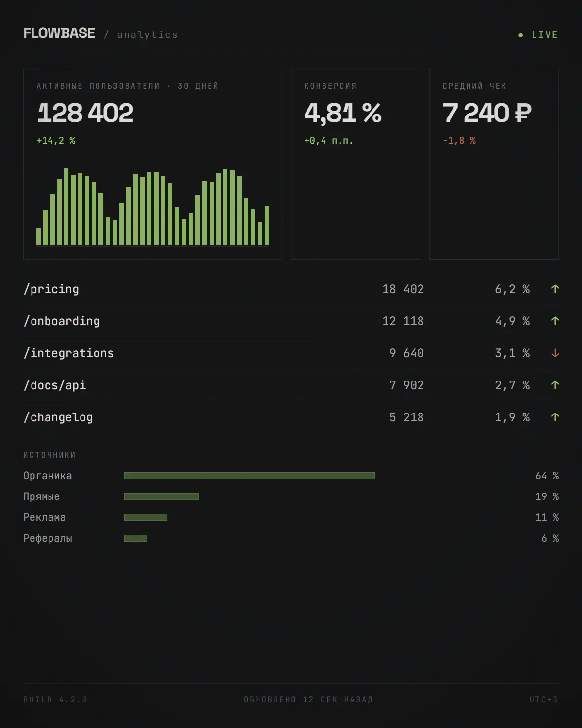Open the Конверсия card title

[330, 86]
